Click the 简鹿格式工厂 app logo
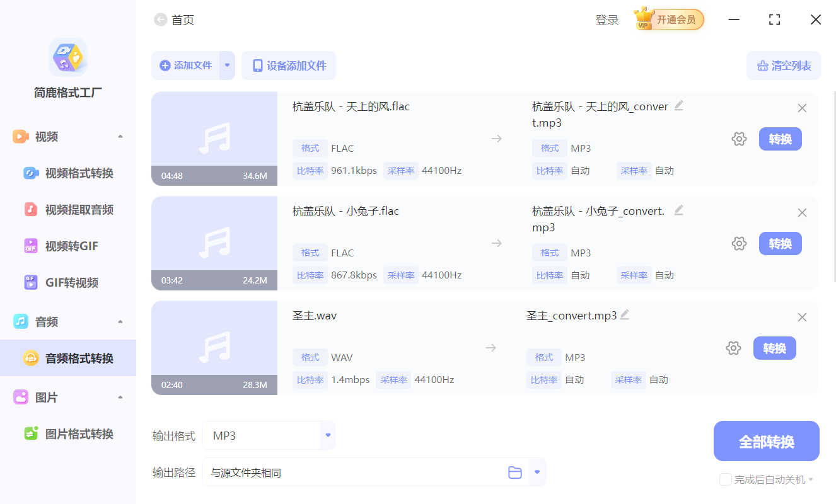 pyautogui.click(x=68, y=57)
